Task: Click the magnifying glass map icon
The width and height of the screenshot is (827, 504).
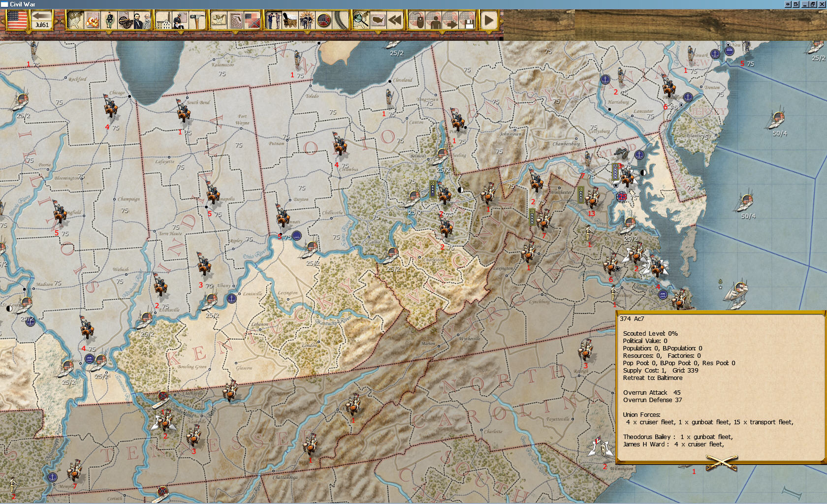Action: click(x=361, y=21)
